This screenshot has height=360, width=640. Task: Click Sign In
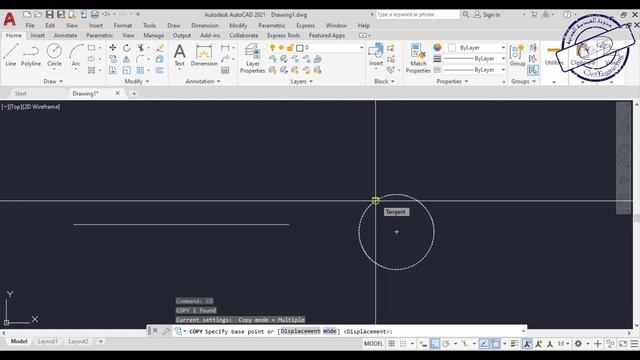[487, 15]
